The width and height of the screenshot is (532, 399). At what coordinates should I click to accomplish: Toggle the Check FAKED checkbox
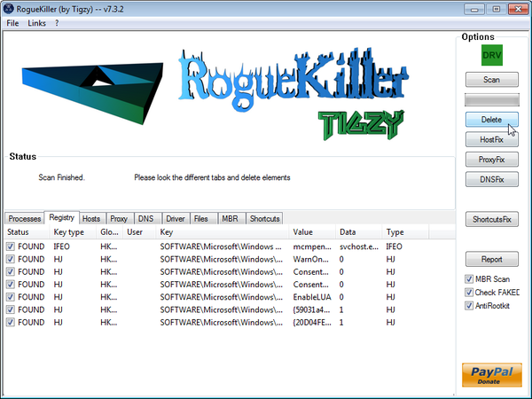(x=469, y=292)
